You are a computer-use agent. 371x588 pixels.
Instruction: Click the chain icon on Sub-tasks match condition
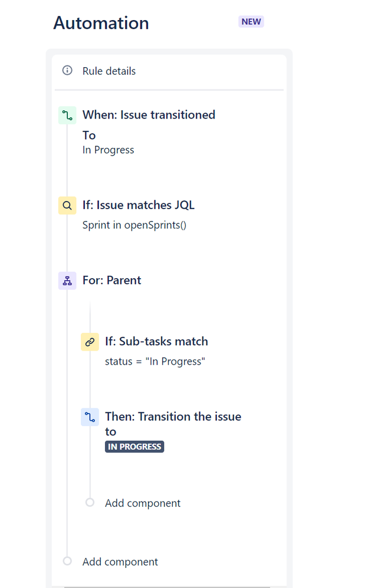tap(90, 342)
